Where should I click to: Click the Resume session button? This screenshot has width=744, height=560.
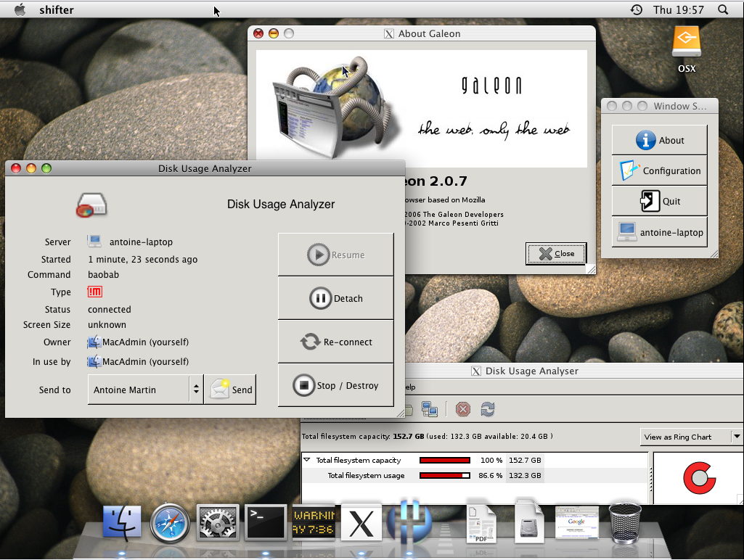click(x=336, y=255)
